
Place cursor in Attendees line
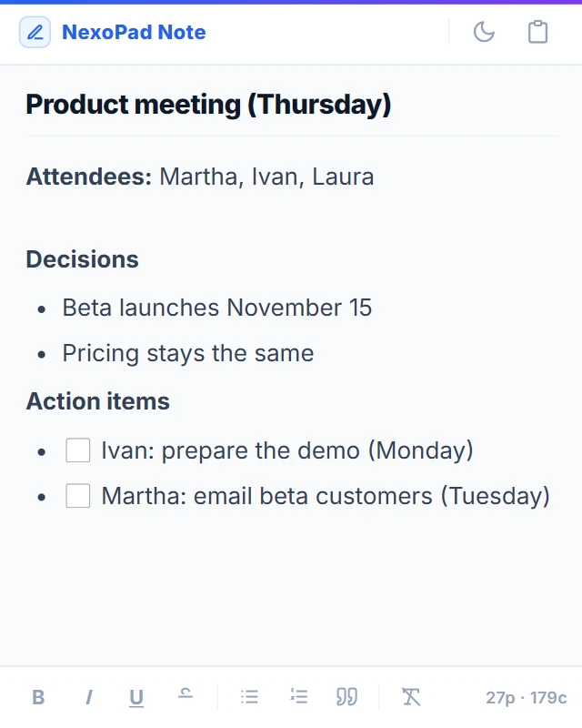pos(200,177)
